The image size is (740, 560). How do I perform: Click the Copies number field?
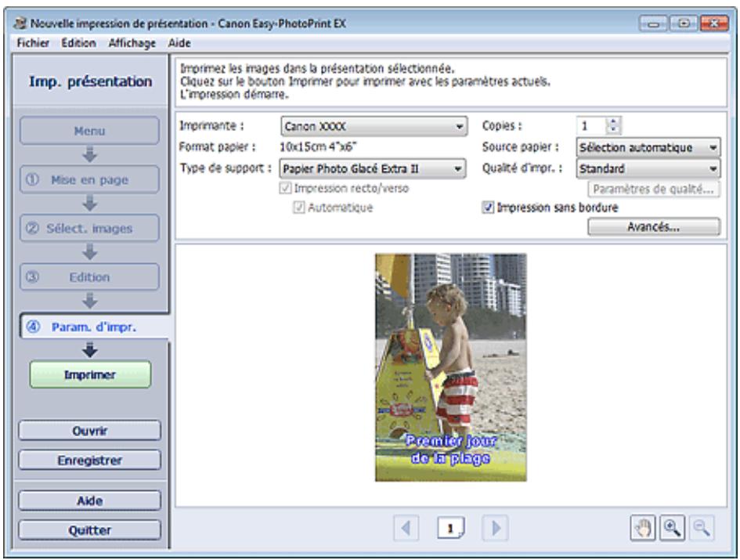[591, 125]
